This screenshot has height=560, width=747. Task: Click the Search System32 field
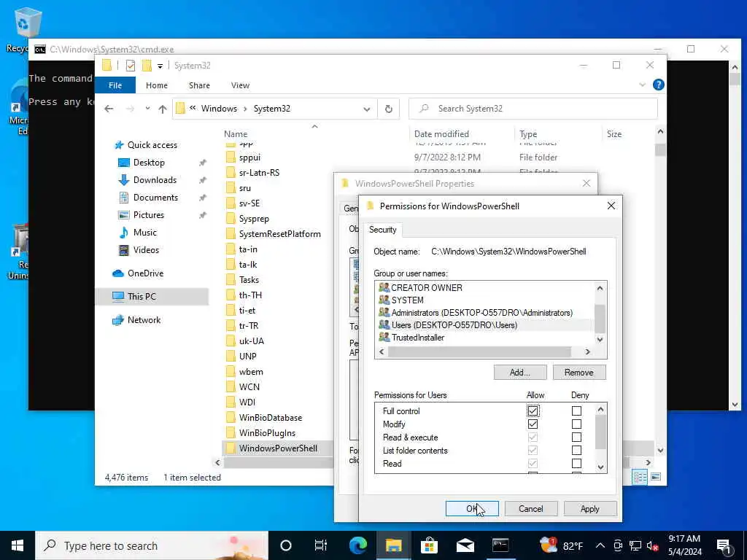click(x=533, y=109)
